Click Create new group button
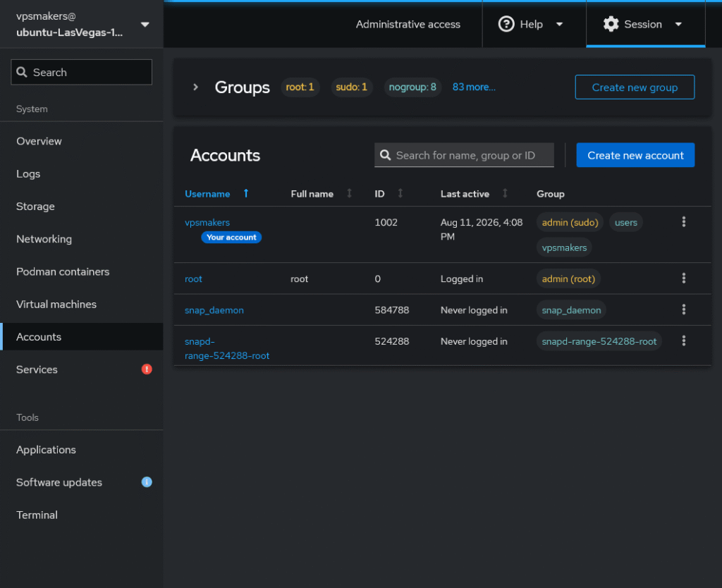722x588 pixels. point(635,87)
